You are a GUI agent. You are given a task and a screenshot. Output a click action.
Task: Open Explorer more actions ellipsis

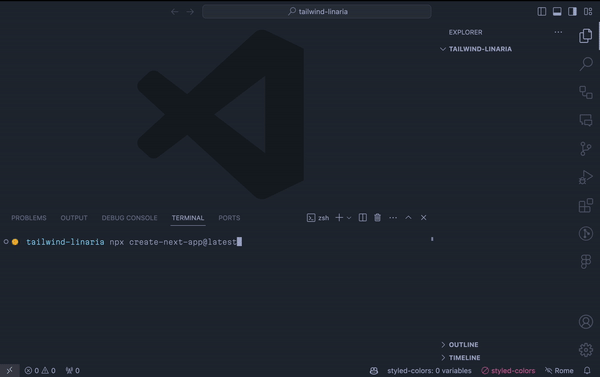pos(558,32)
